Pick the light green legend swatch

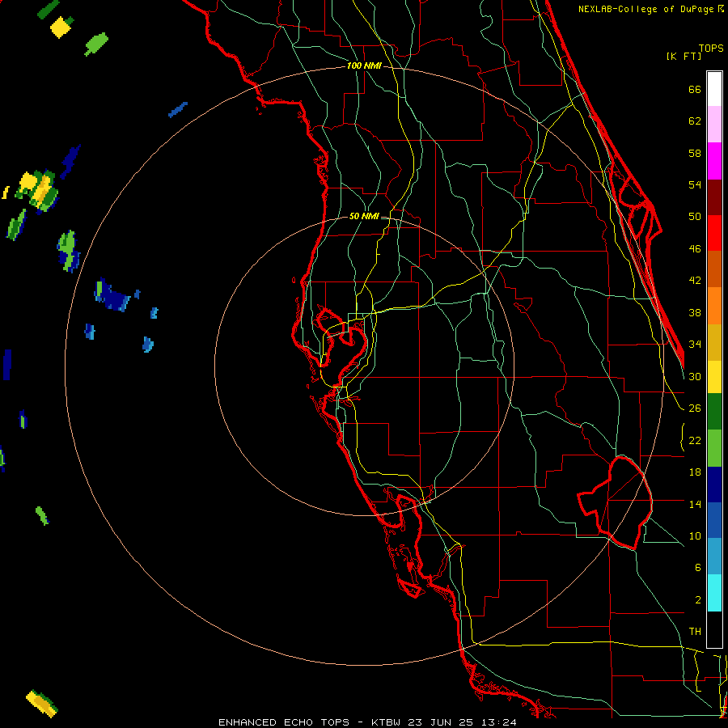(x=714, y=448)
